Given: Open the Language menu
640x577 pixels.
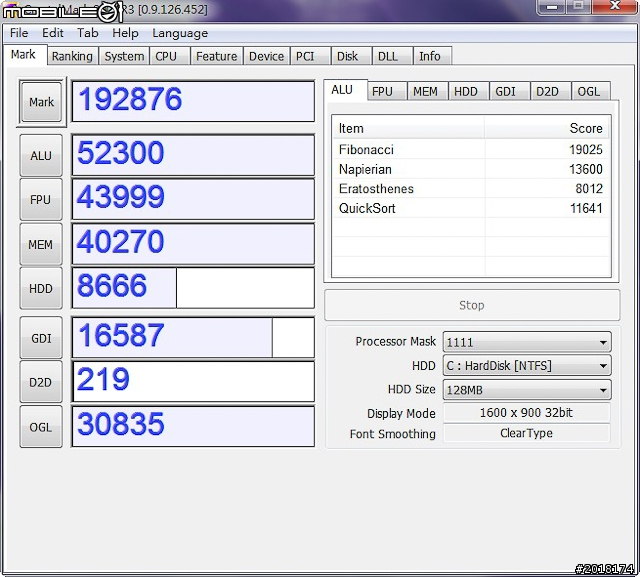Looking at the screenshot, I should click(180, 33).
